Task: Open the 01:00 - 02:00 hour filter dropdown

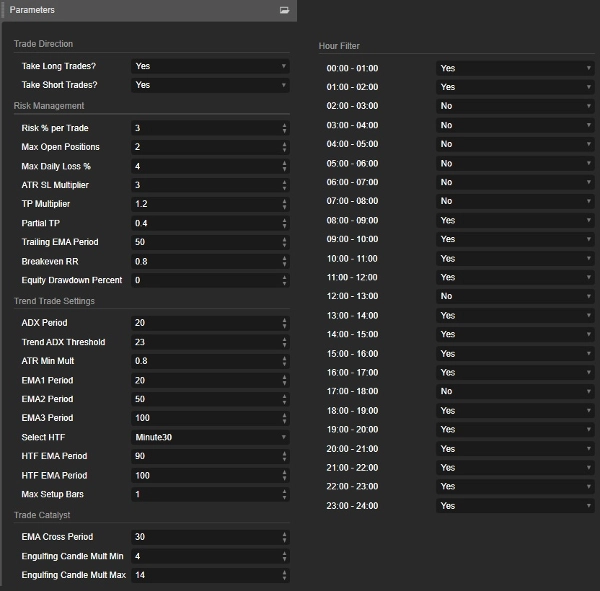Action: (x=515, y=87)
